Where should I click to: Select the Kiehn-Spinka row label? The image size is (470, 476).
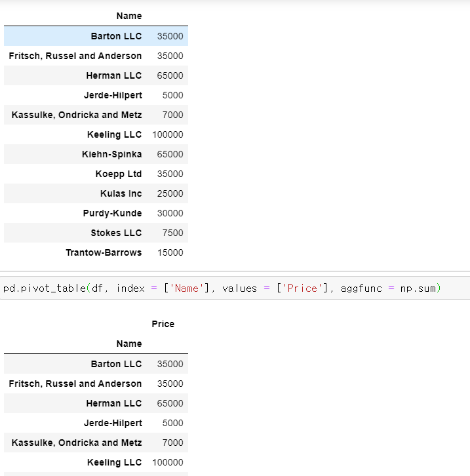pyautogui.click(x=111, y=154)
